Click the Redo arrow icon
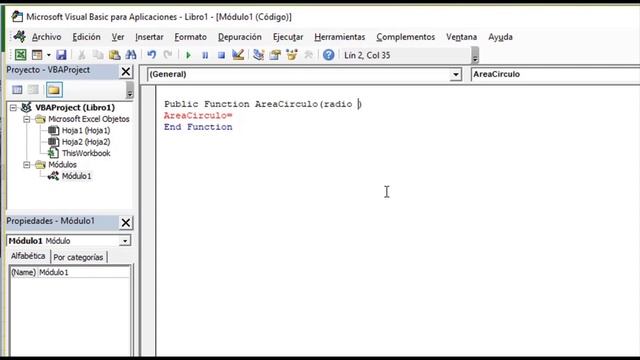Image resolution: width=640 pixels, height=360 pixels. [168, 55]
